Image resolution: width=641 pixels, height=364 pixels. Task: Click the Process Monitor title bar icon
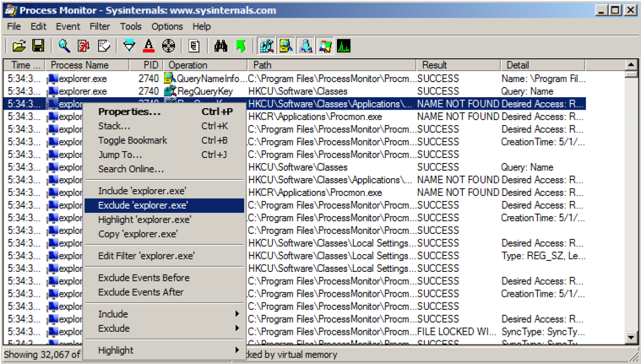10,10
